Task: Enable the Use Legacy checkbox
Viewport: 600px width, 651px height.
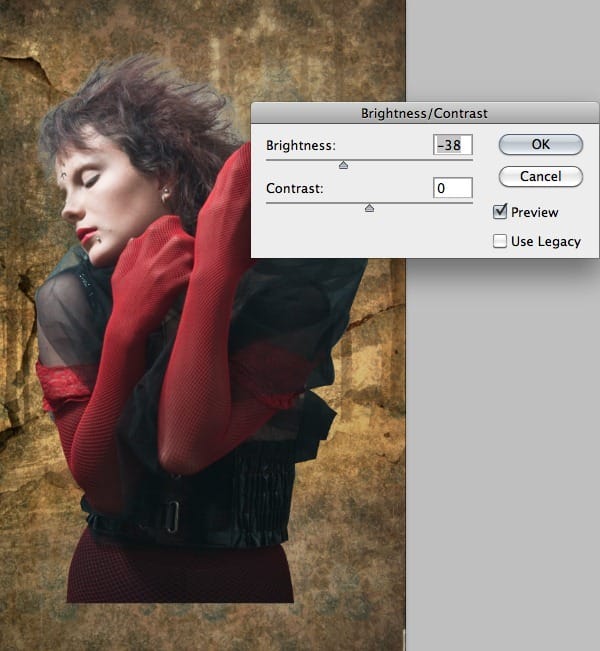Action: click(500, 241)
